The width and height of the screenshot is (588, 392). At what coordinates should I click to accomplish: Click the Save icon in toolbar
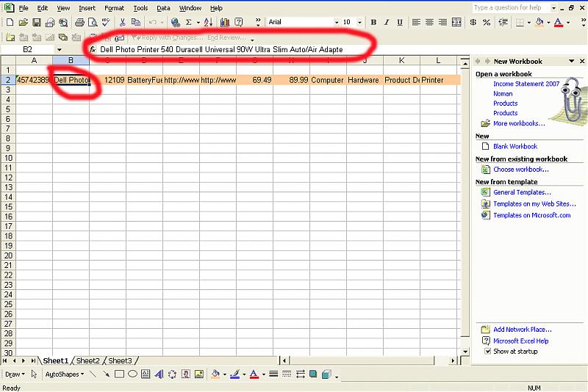point(37,23)
